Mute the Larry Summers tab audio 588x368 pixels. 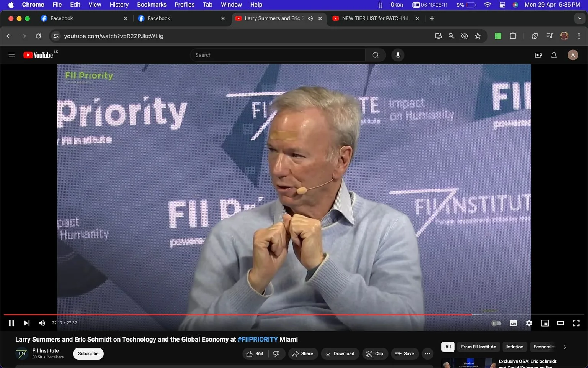[x=310, y=18]
